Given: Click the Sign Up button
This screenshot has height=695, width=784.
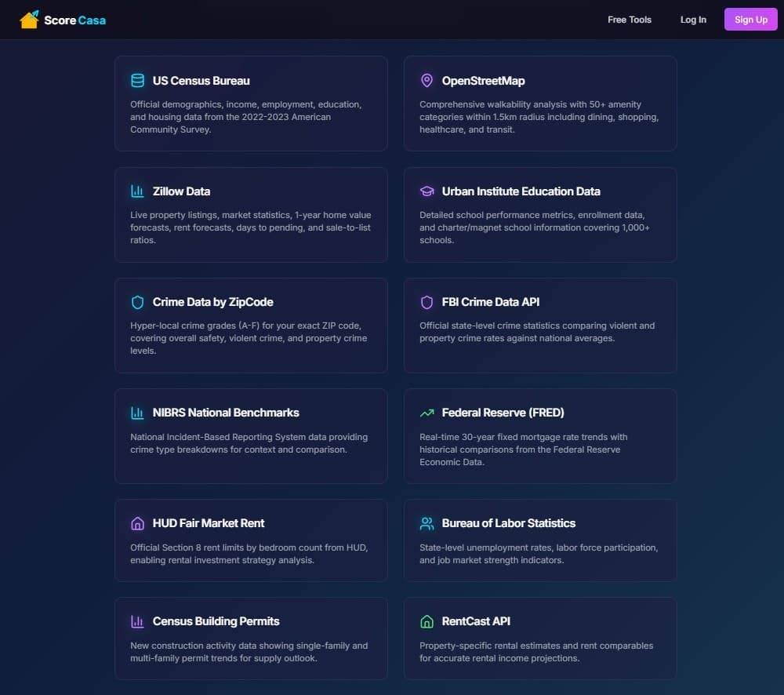Looking at the screenshot, I should [x=750, y=19].
